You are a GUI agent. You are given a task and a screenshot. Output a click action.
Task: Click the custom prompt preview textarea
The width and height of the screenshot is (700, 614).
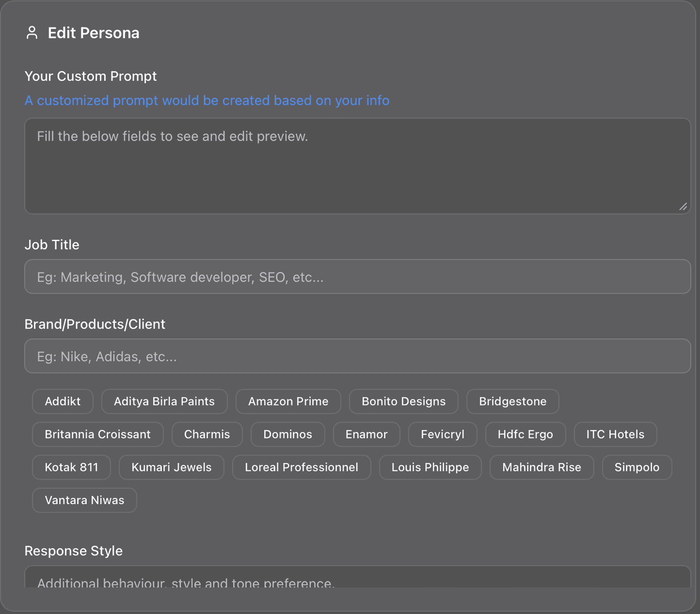[357, 166]
